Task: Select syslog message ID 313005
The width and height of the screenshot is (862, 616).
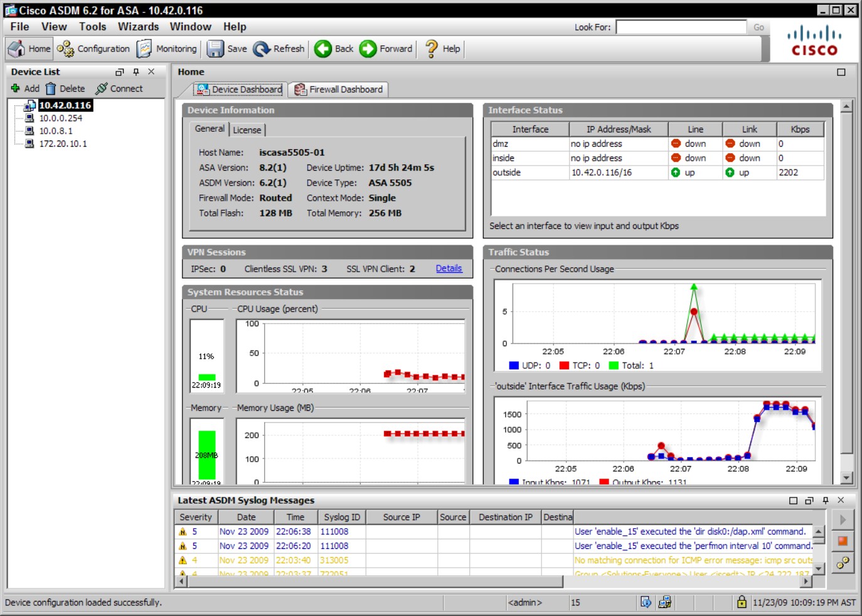Action: click(494, 560)
